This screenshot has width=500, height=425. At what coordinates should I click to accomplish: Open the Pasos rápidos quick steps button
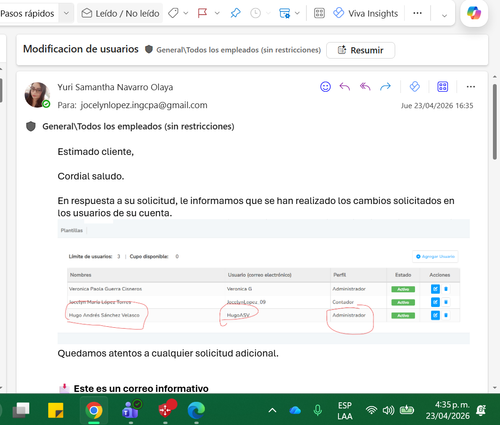pyautogui.click(x=28, y=13)
